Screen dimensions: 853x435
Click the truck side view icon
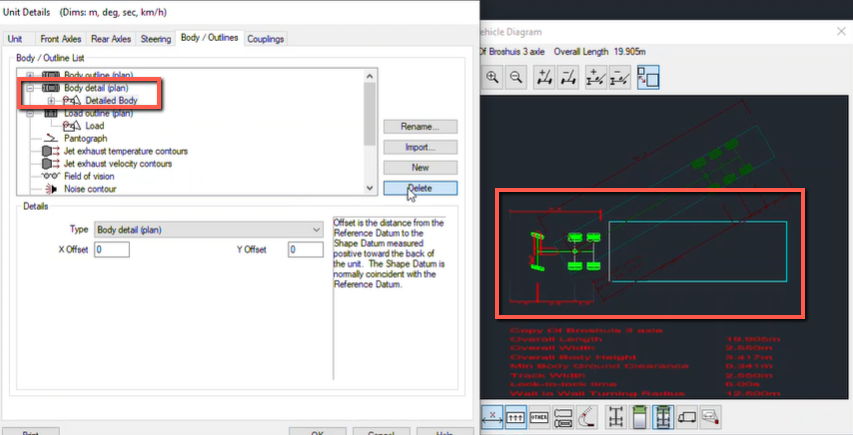tap(687, 417)
